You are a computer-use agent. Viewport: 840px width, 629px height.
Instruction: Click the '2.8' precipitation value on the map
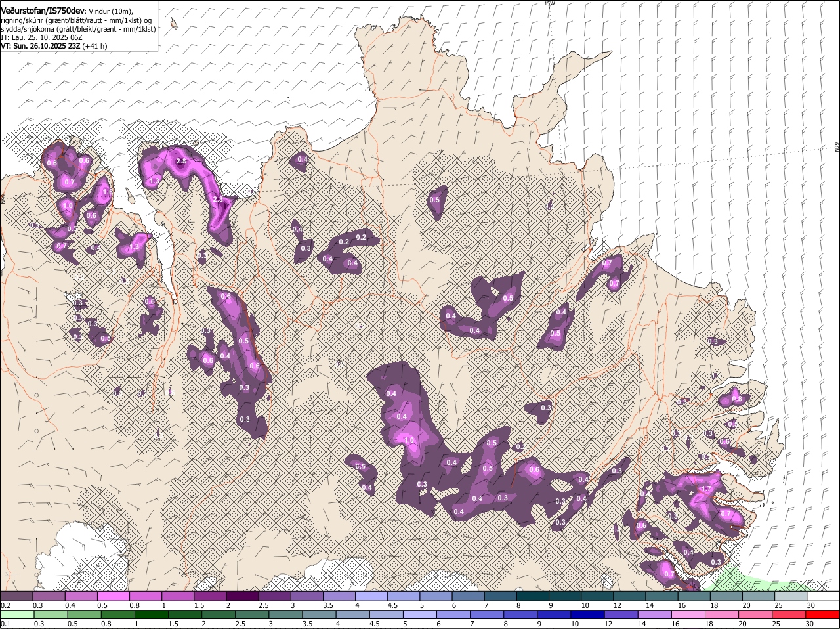click(182, 161)
